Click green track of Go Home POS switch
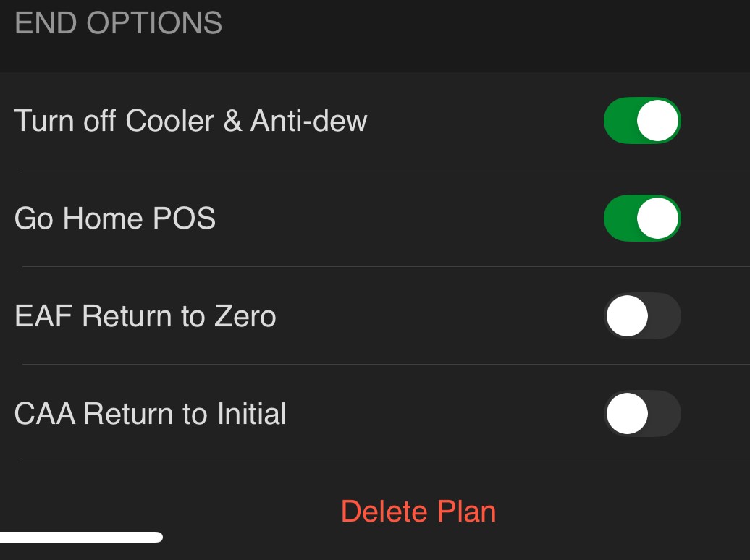The image size is (750, 560). 619,218
